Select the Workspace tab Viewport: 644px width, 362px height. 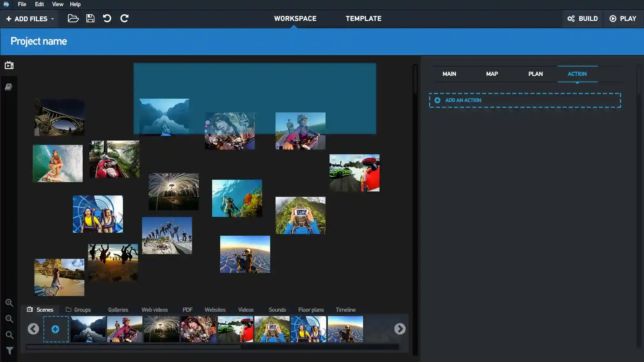295,18
